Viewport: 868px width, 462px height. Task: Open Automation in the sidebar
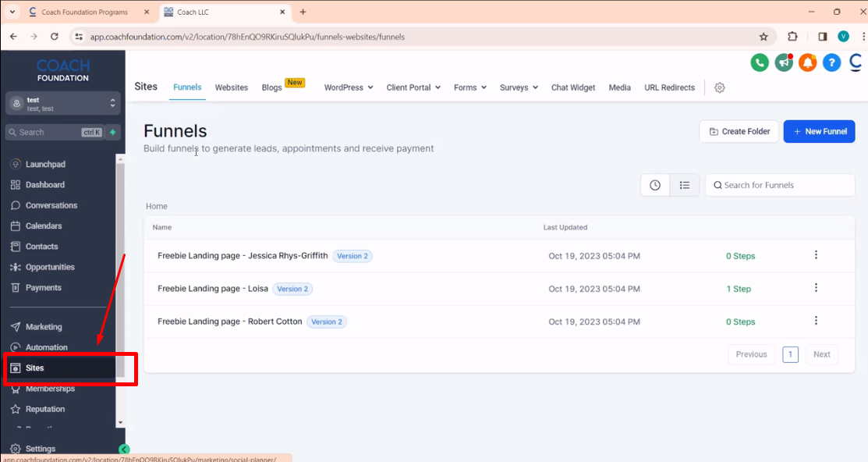pos(39,346)
